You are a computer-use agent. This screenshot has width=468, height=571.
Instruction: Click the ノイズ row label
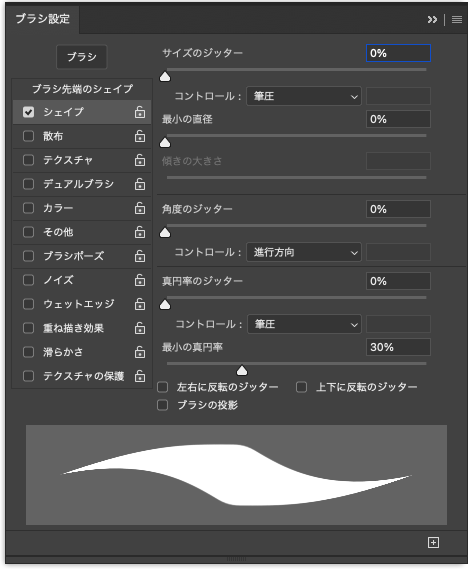point(58,280)
